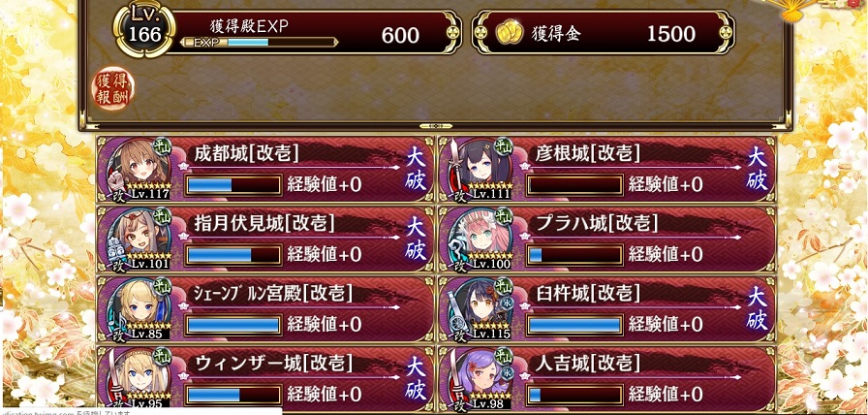Screen dimensions: 868x415
Task: Click the 大破 badge on ウィンザー城 row
Action: point(416,379)
